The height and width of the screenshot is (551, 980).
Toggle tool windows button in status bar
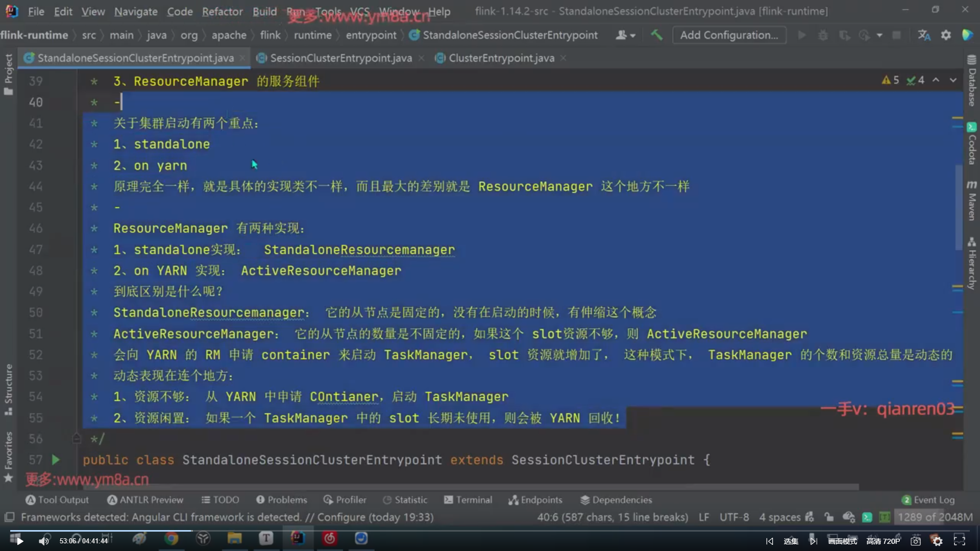[x=9, y=517]
